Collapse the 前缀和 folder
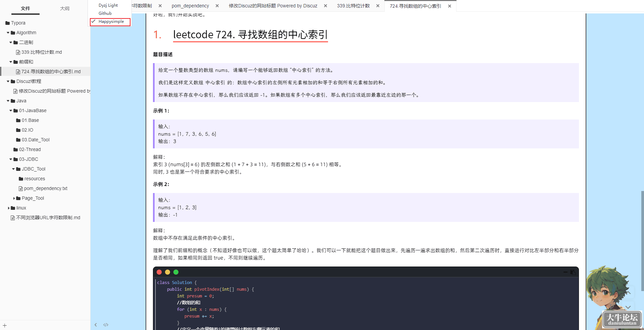The height and width of the screenshot is (330, 644). (11, 62)
